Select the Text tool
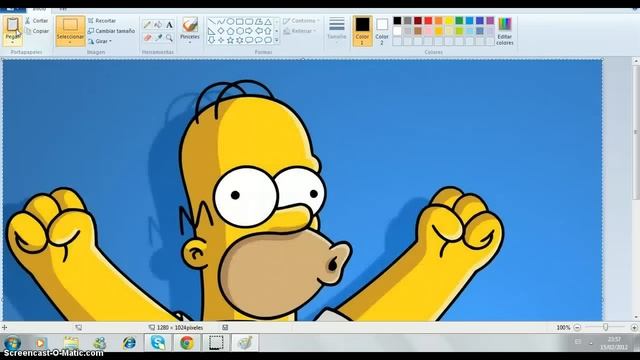Screen dimensions: 640x360 169,25
